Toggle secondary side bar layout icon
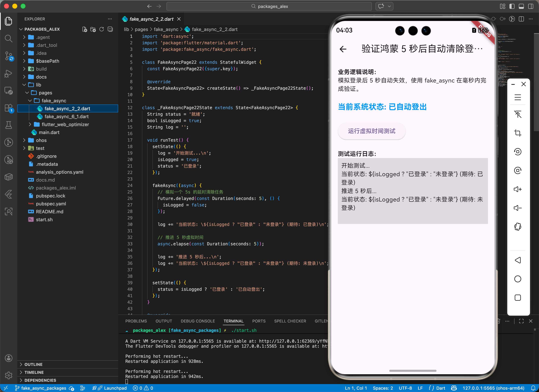The width and height of the screenshot is (539, 392). (531, 6)
